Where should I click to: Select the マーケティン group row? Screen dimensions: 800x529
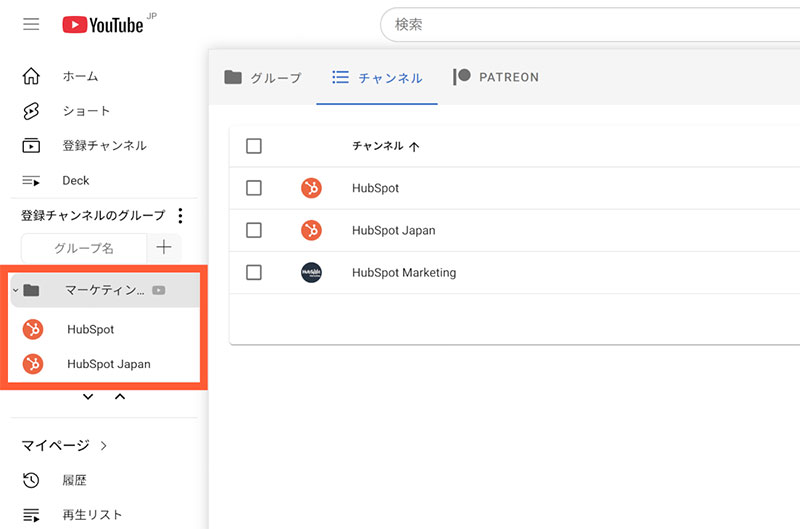click(x=105, y=290)
